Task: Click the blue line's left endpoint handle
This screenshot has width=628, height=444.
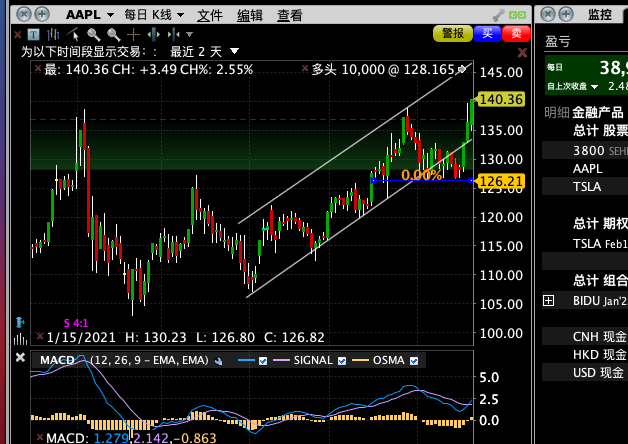Action: tap(374, 181)
